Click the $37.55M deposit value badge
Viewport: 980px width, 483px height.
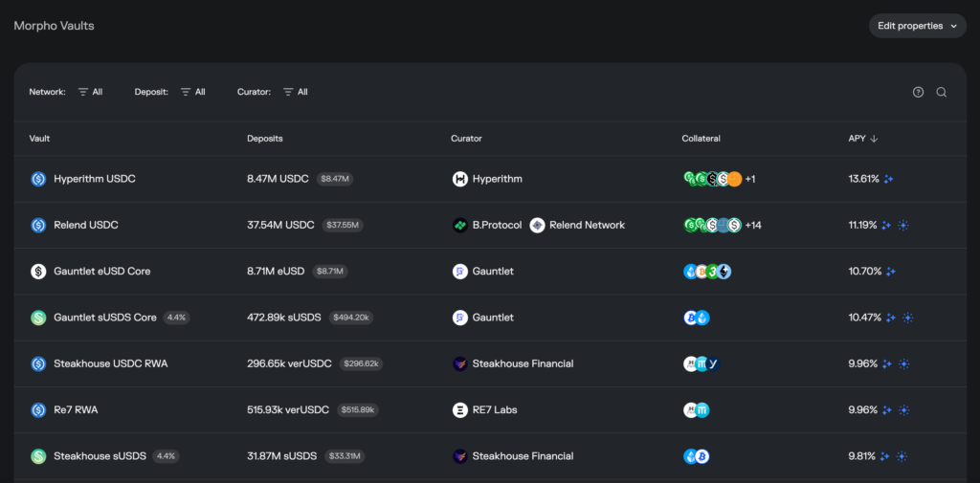[343, 225]
